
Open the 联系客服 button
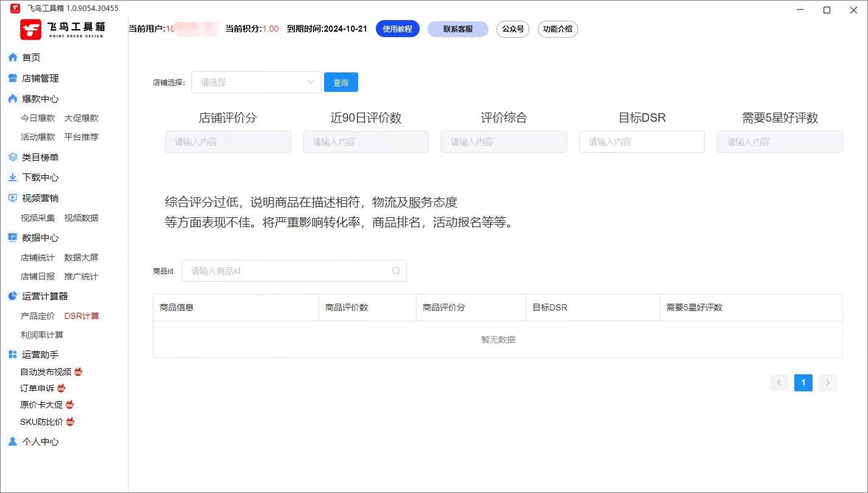point(457,29)
